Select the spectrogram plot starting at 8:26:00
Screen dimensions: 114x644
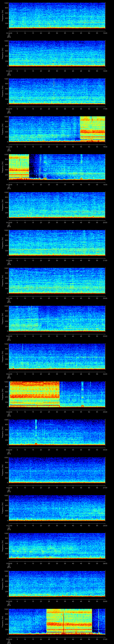[x=57, y=471]
